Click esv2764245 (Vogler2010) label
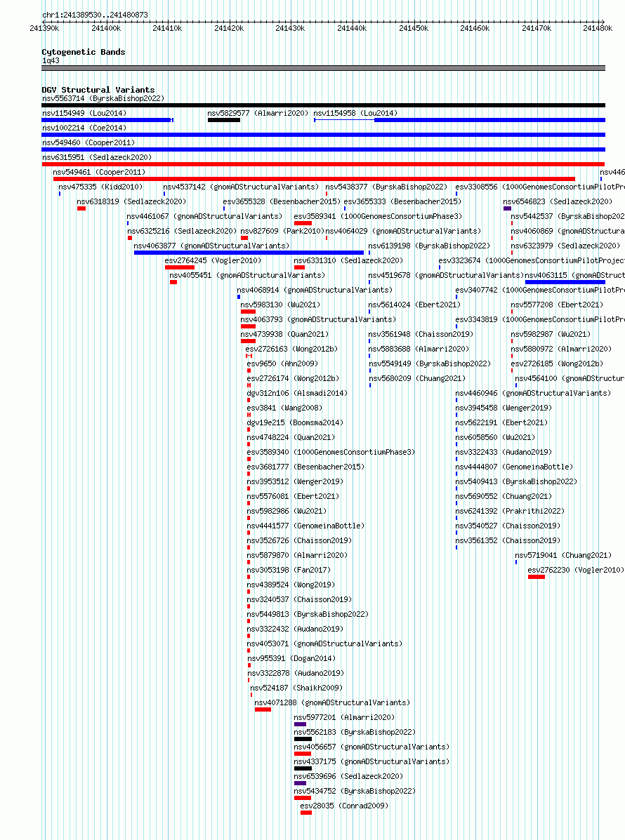Image resolution: width=625 pixels, height=840 pixels. coord(213,260)
